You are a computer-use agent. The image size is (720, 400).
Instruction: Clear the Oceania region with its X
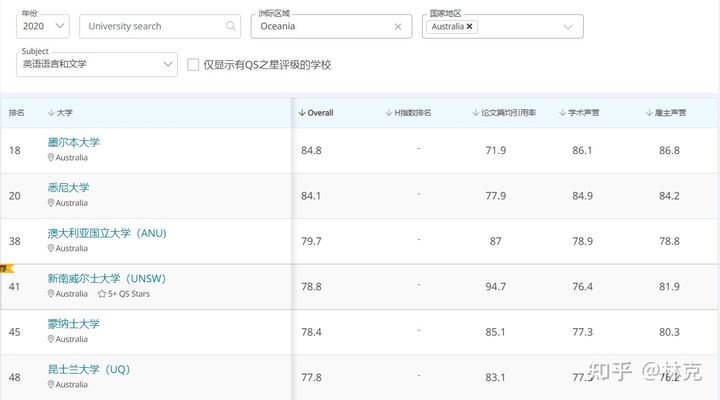(x=398, y=27)
